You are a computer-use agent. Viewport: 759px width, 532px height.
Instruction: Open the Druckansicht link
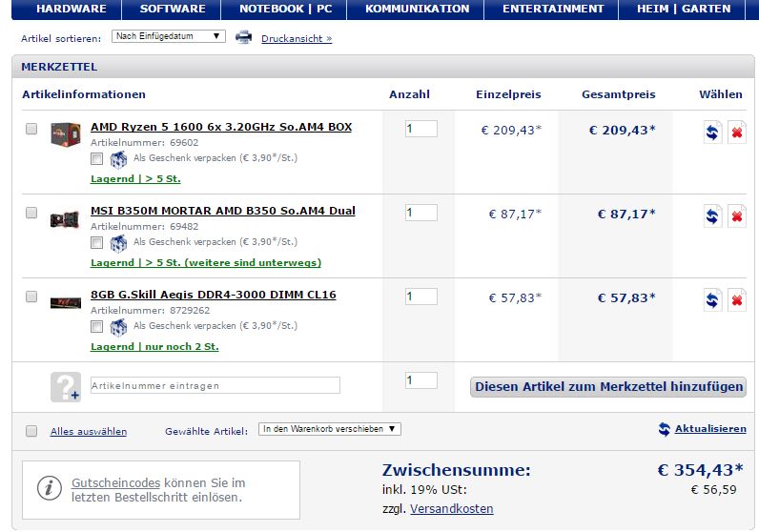[297, 39]
